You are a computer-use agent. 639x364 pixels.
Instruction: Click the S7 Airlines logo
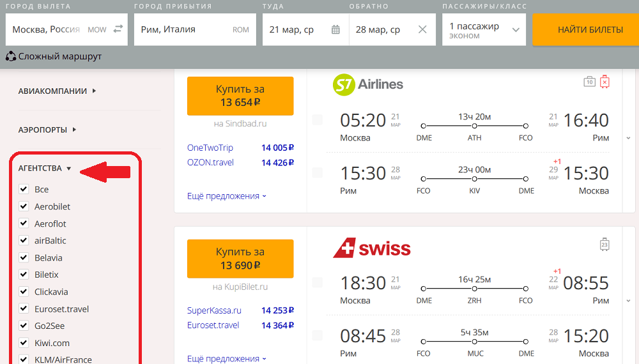coord(368,84)
